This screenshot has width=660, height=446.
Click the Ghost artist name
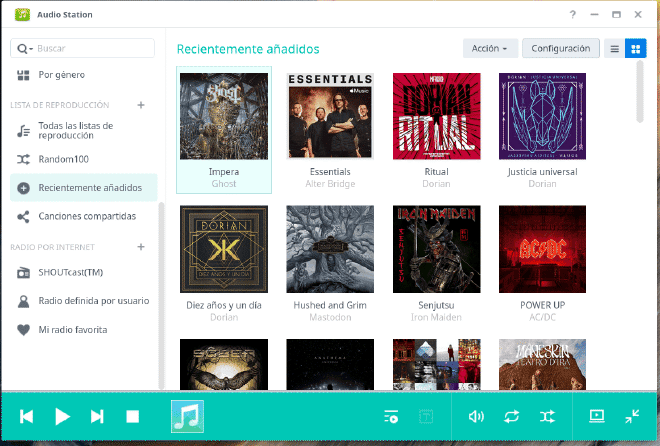point(224,184)
